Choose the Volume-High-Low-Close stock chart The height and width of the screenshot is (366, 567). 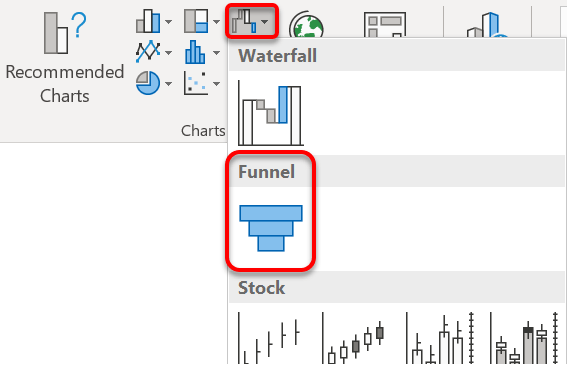point(439,338)
